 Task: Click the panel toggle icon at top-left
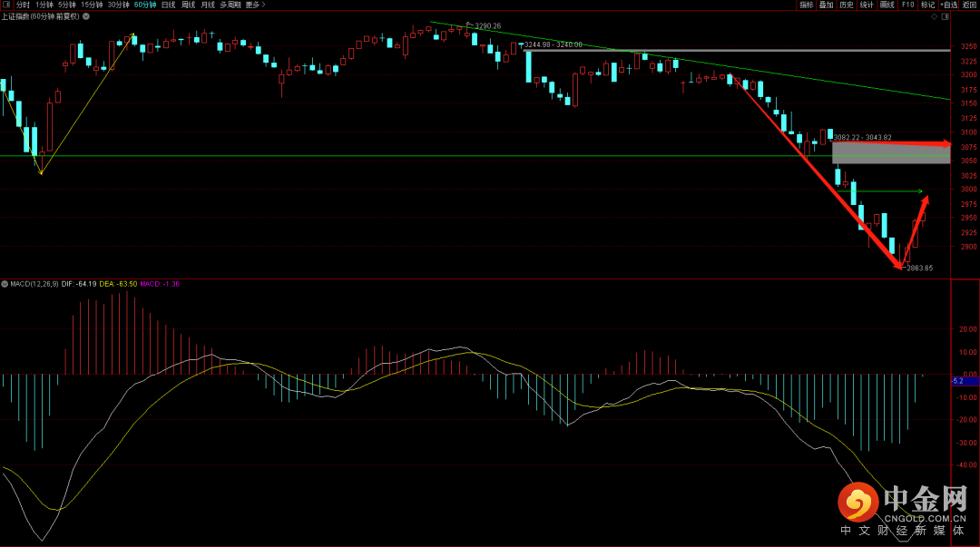point(6,5)
